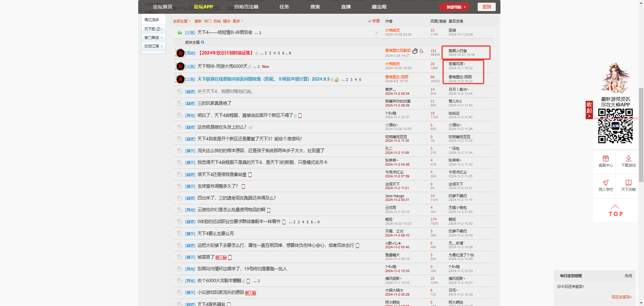The height and width of the screenshot is (306, 644).
Task: Click the mobile icon after 云游戏 thread title
Action: tap(269, 210)
